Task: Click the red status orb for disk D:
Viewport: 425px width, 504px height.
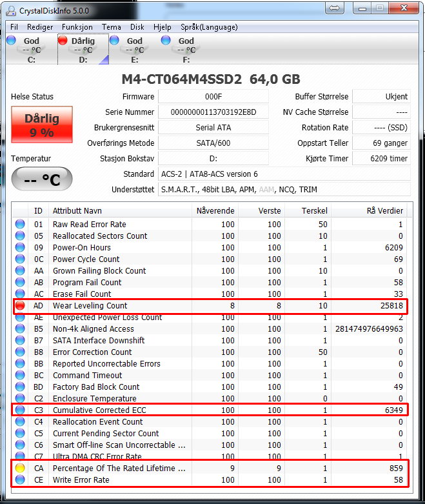Action: (63, 40)
